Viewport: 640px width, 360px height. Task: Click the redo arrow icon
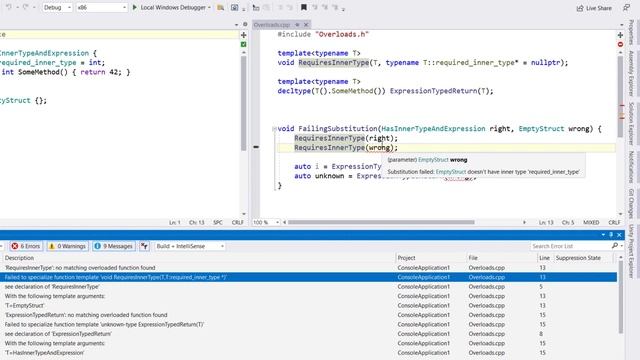pos(26,7)
